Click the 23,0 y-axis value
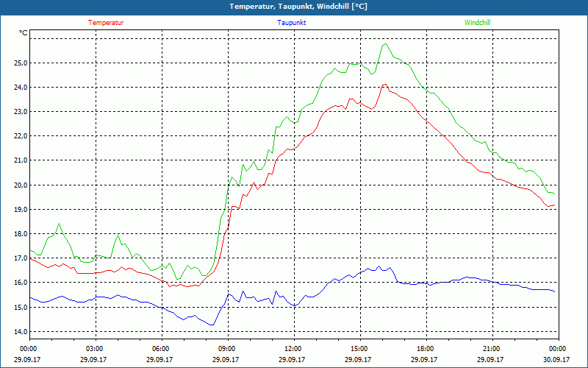This screenshot has height=368, width=588. 21,112
